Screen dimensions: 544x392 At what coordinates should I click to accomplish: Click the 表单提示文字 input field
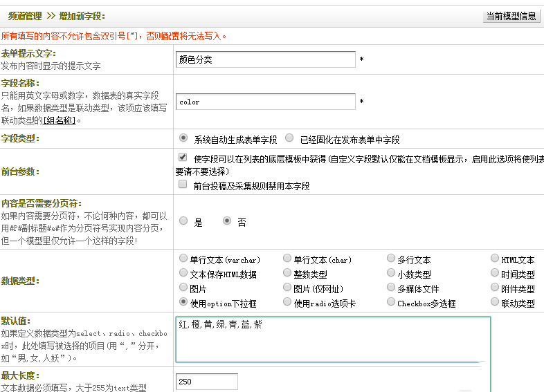click(266, 60)
